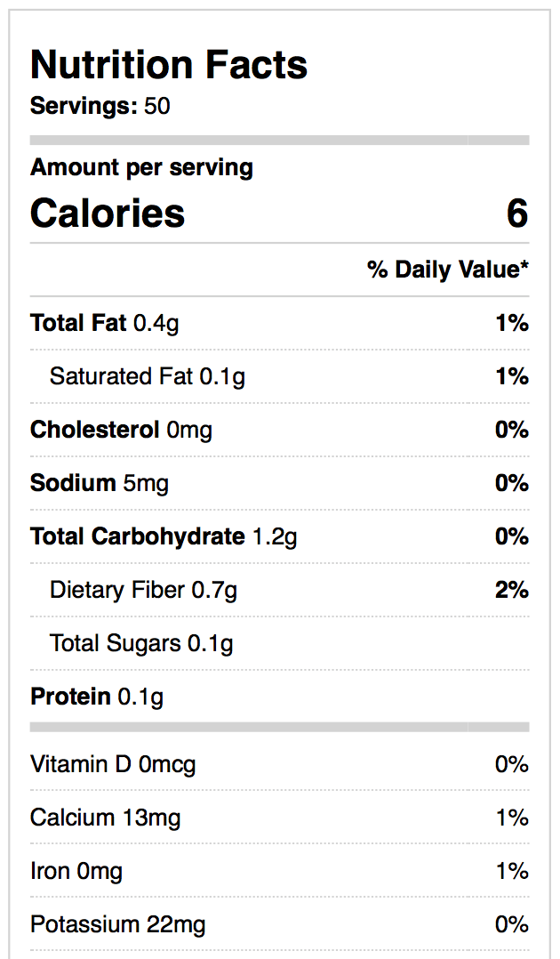Click the Iron 0mg label

click(76, 871)
